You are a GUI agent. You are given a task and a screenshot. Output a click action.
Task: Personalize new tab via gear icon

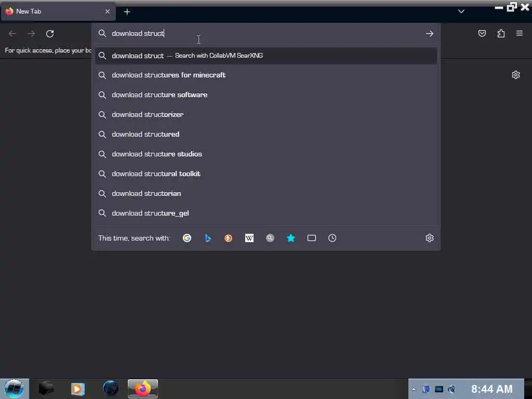(516, 75)
